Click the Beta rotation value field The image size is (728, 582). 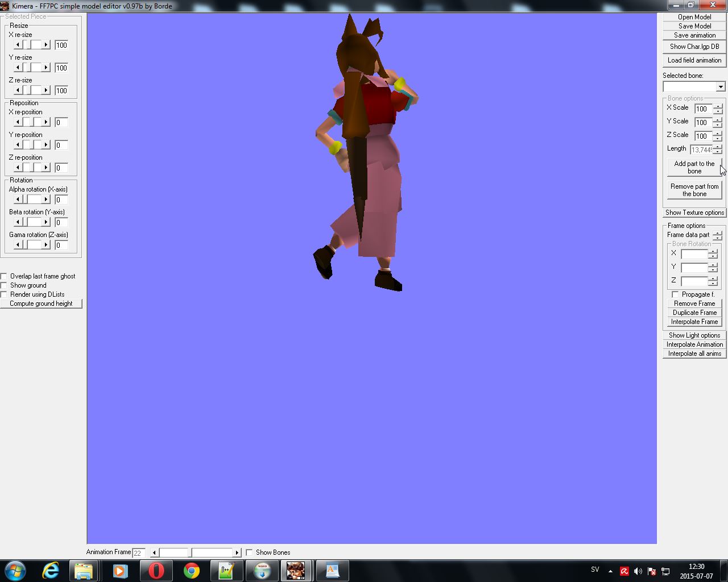(x=61, y=222)
